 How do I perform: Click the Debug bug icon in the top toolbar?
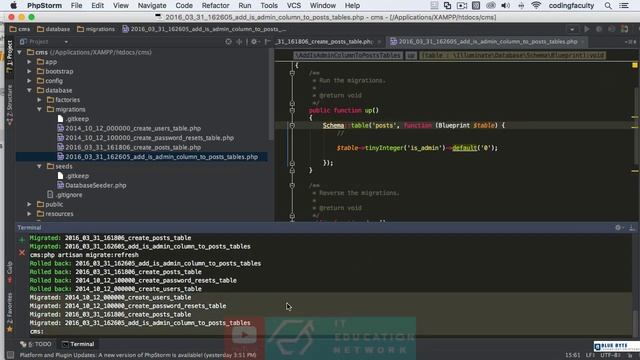(x=599, y=29)
